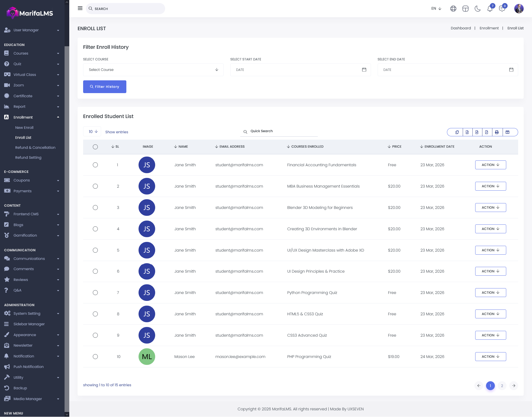Print the enrolled student list
Screen dimensions: 532x417
(497, 132)
